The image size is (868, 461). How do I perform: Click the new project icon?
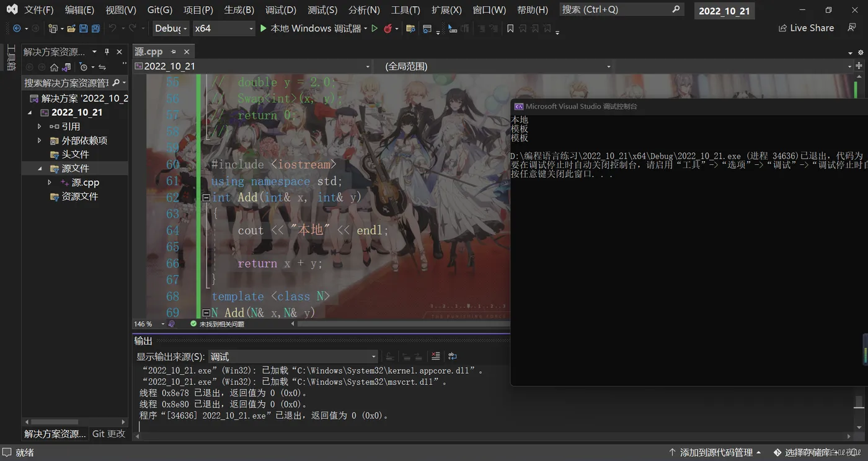point(53,29)
